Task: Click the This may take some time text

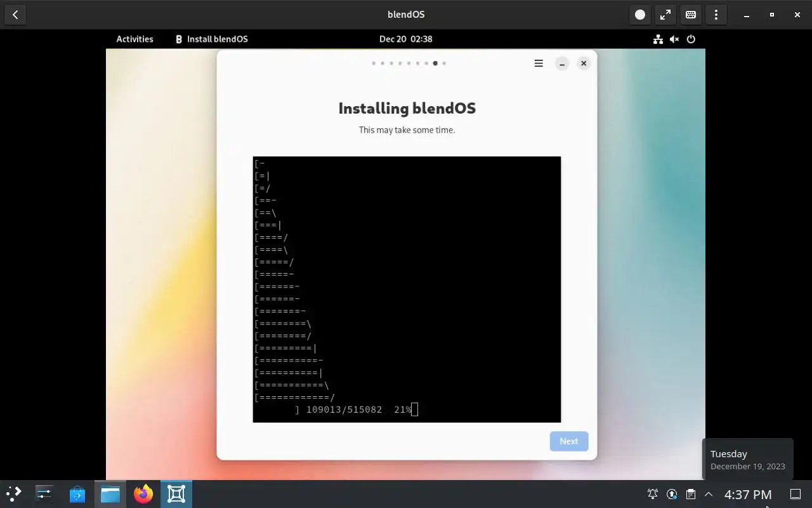Action: click(x=407, y=130)
